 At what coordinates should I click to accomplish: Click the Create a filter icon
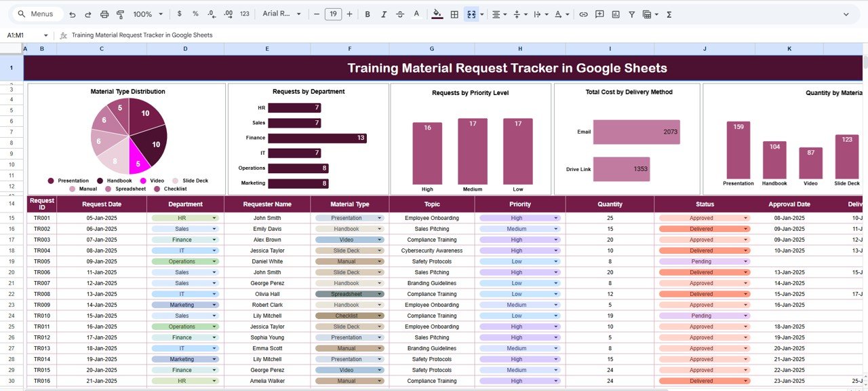(x=632, y=14)
